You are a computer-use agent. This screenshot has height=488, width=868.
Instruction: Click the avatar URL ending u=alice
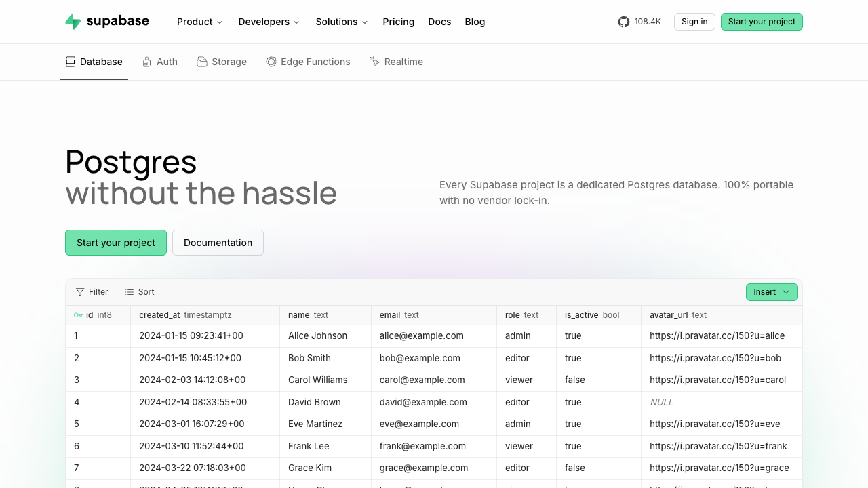(717, 335)
